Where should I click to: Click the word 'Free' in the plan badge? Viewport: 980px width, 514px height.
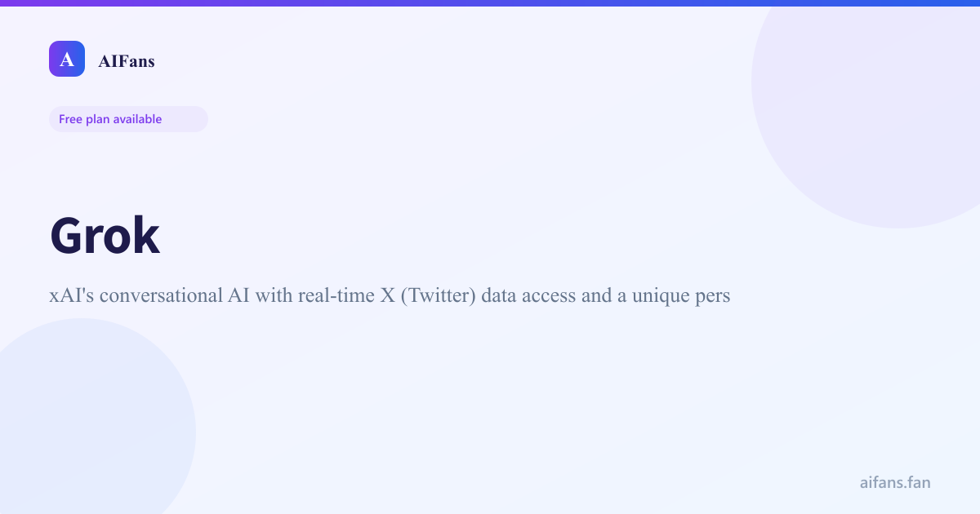pos(70,119)
